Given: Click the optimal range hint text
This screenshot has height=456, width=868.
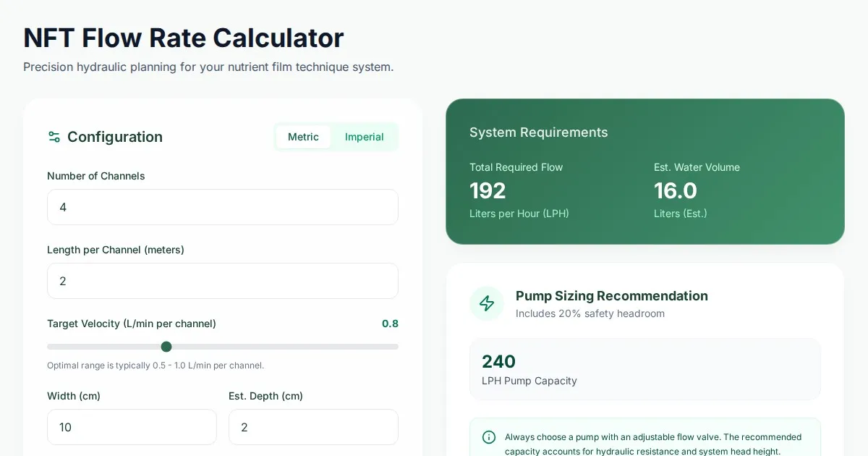Looking at the screenshot, I should [x=156, y=366].
